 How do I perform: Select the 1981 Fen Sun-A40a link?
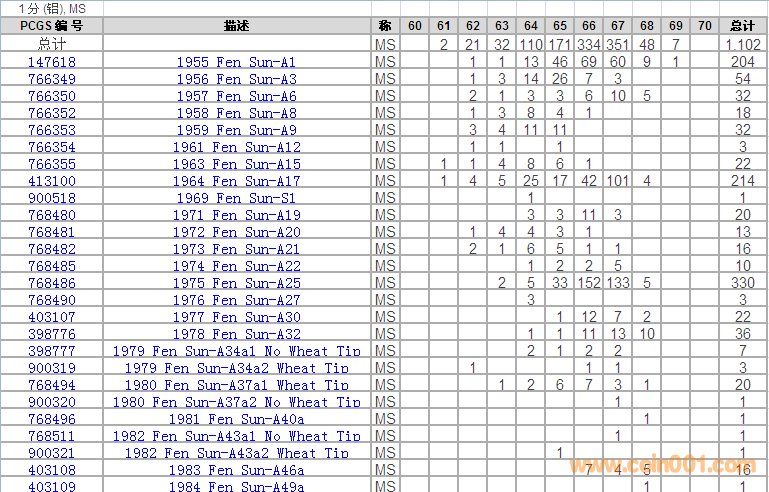click(x=236, y=419)
